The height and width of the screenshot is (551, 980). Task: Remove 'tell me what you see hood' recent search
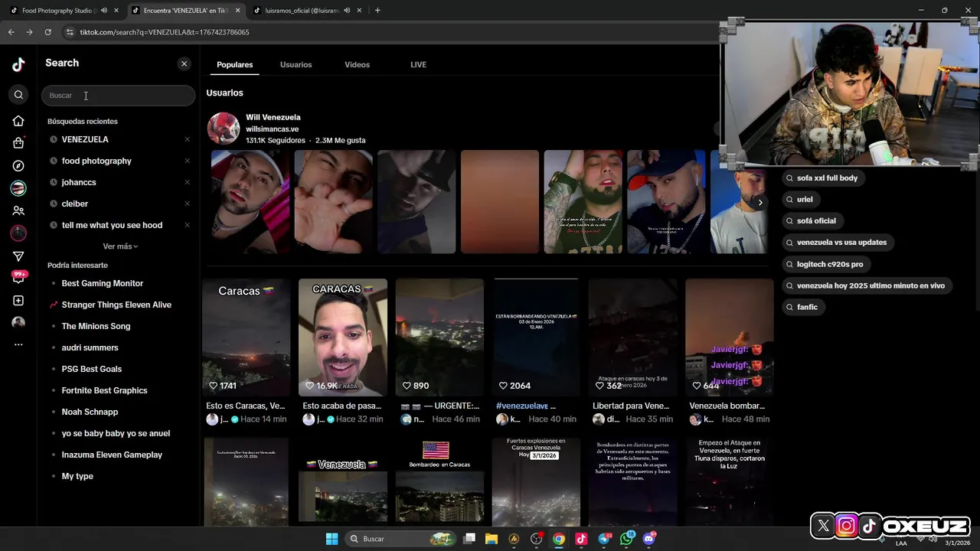pyautogui.click(x=187, y=225)
